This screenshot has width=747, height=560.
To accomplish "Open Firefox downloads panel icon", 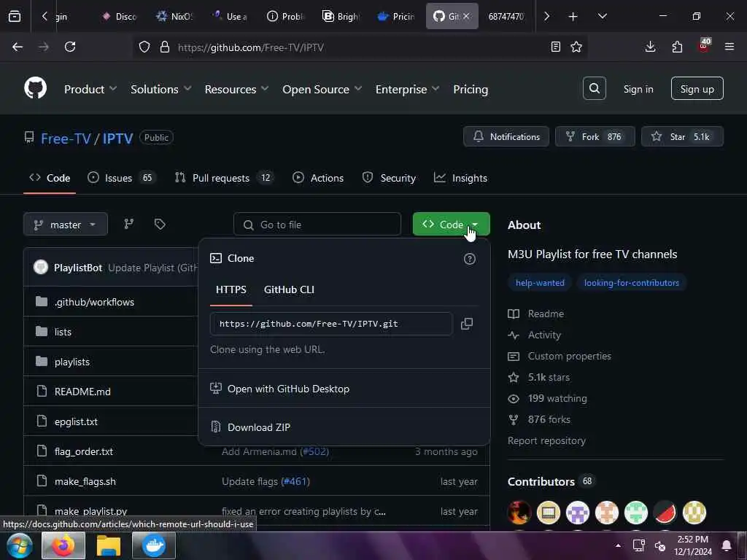I will click(650, 47).
